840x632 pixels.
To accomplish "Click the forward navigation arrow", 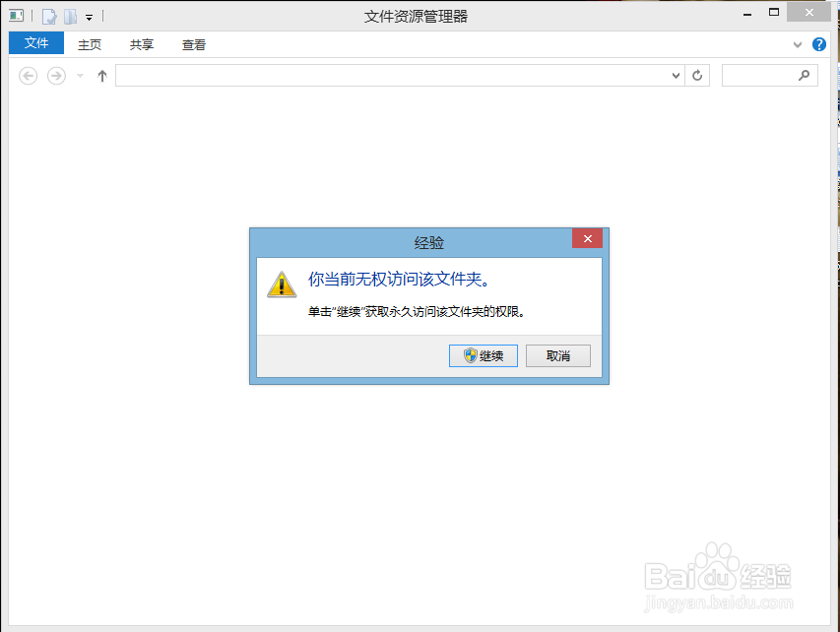I will click(56, 75).
